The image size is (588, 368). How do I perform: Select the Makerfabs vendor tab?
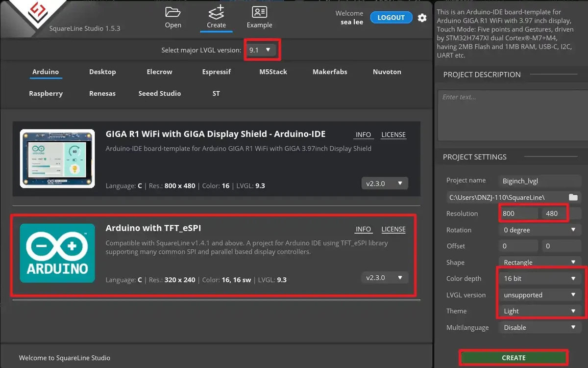pos(330,72)
